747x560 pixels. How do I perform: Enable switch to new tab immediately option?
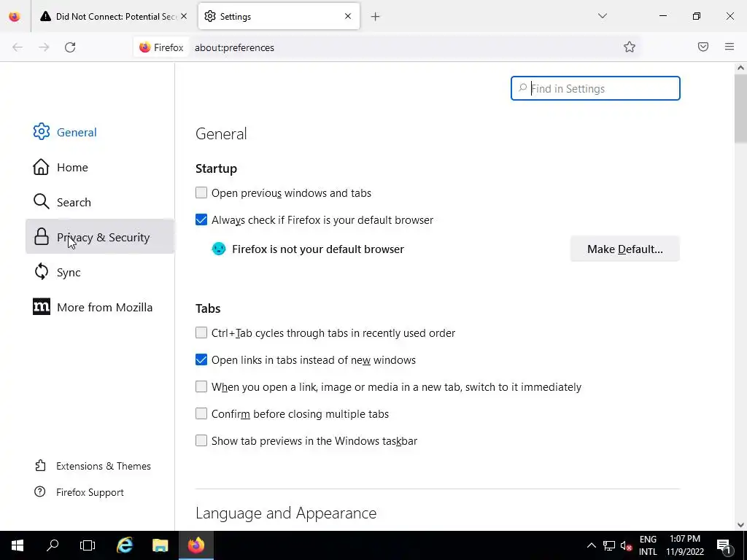pos(201,386)
